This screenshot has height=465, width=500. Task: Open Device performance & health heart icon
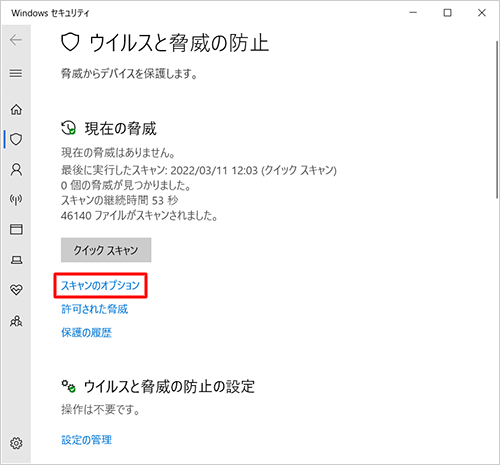point(16,290)
